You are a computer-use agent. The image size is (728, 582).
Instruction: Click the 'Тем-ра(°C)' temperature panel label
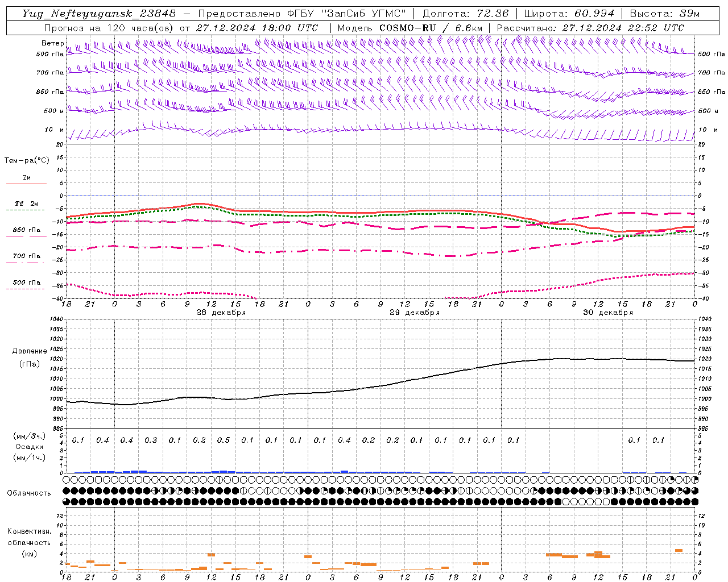(x=27, y=160)
